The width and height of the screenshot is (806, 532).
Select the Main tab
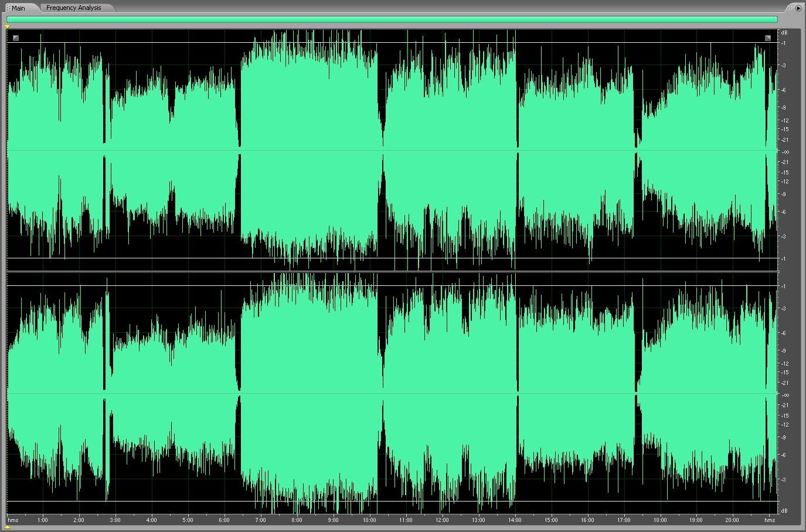coord(19,8)
